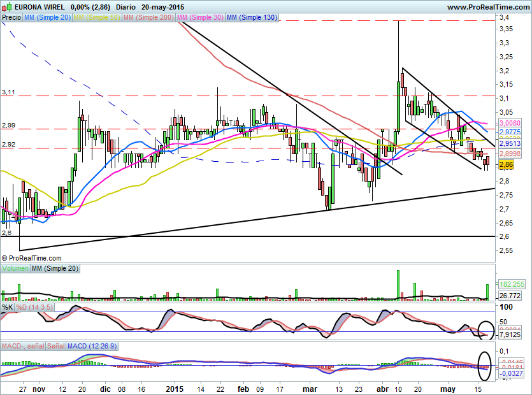Click the 3,11 resistance level label
The image size is (532, 395).
(8, 92)
